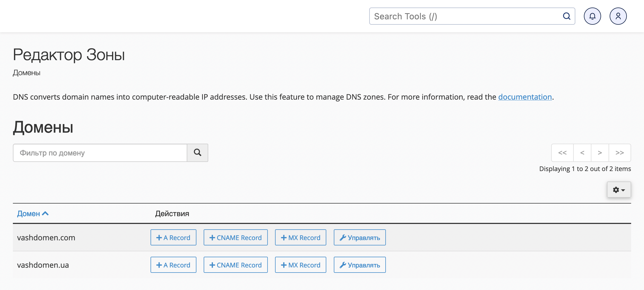Screen dimensions: 644x290
Task: Click the Редактор Зоны page title
Action: (69, 55)
